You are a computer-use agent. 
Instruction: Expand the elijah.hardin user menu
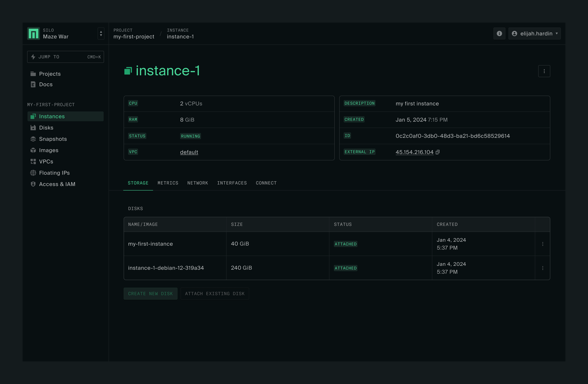pyautogui.click(x=534, y=34)
